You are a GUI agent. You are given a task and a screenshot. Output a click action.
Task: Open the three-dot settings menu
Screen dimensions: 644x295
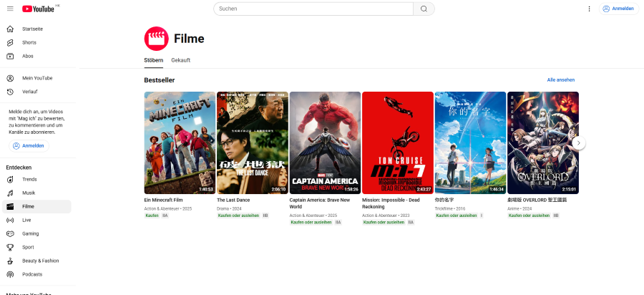pos(590,9)
